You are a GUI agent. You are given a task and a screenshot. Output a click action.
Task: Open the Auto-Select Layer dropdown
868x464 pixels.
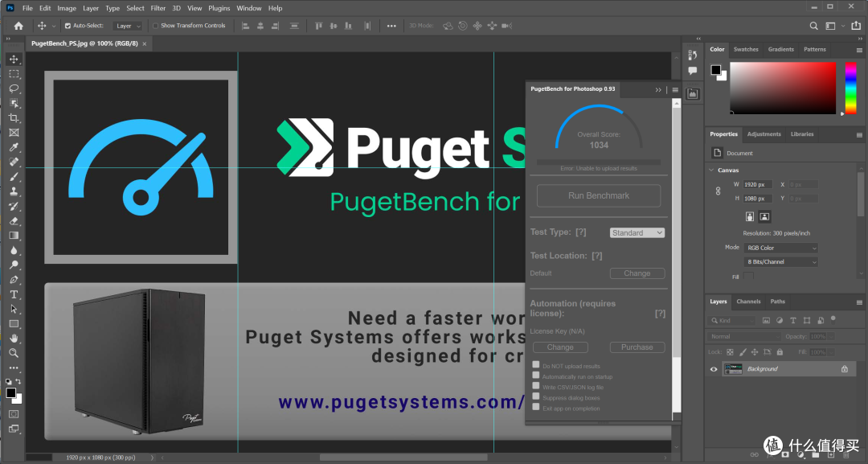128,26
